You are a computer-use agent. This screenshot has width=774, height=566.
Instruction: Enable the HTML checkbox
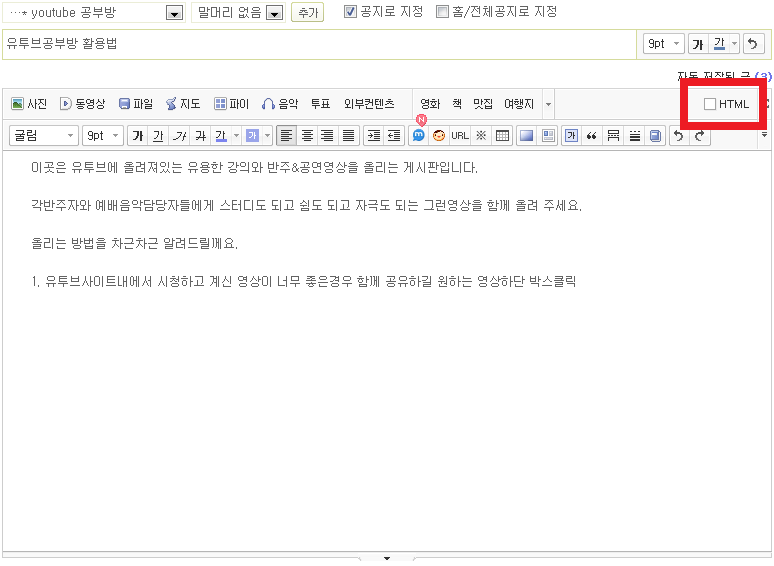click(x=710, y=104)
